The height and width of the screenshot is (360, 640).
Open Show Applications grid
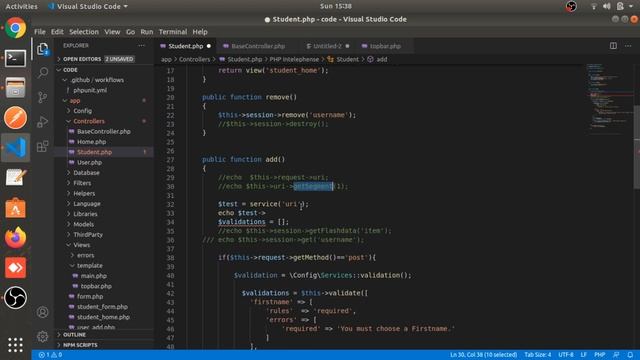(16, 344)
